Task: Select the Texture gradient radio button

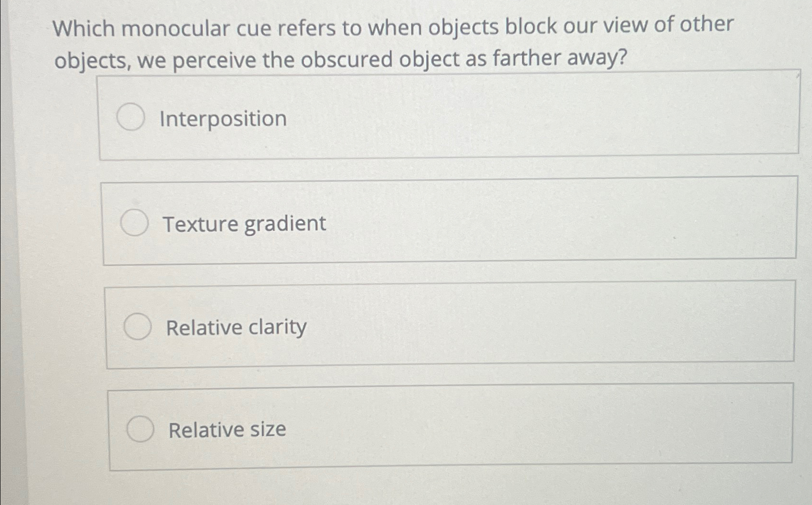Action: pos(135,222)
